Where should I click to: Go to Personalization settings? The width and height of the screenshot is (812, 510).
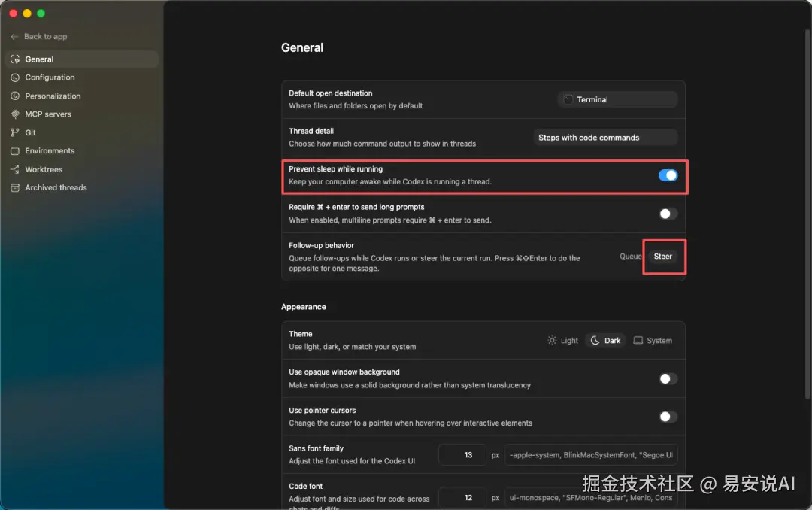82,96
